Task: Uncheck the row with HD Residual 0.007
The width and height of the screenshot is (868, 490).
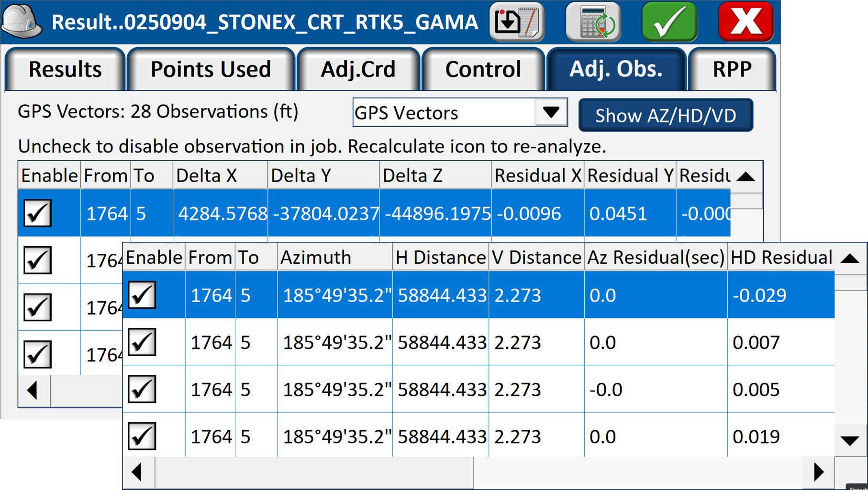Action: (142, 342)
